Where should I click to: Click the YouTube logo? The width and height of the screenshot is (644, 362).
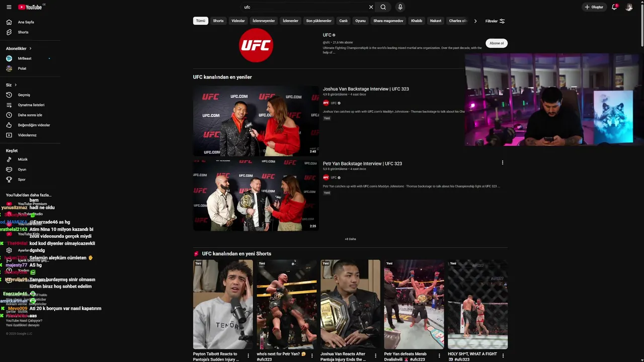[x=30, y=7]
